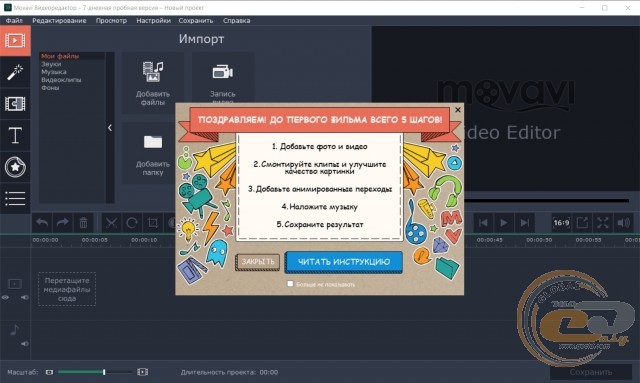Select Музыка in the file categories
The image size is (640, 383).
53,72
